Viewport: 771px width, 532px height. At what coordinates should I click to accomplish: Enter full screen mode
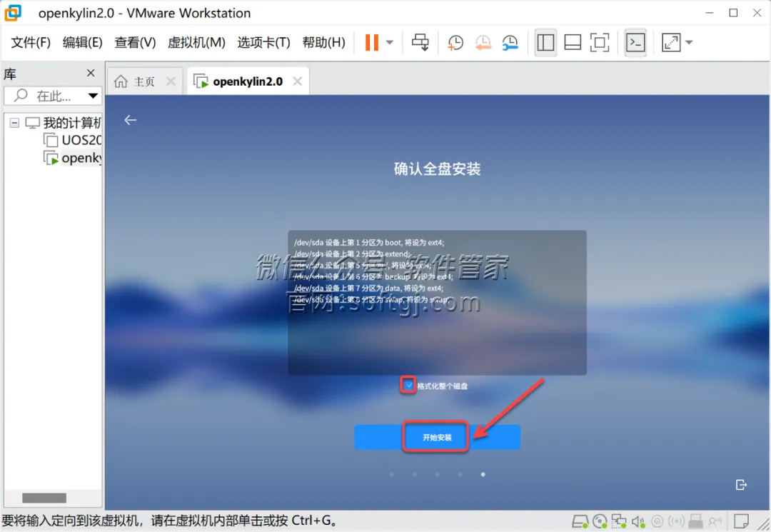[600, 42]
